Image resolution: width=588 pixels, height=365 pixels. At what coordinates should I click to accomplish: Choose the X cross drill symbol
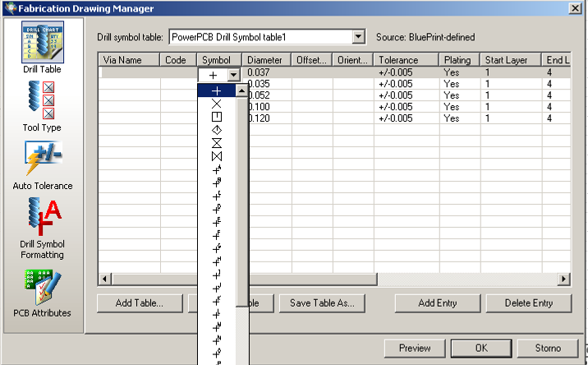tap(216, 104)
